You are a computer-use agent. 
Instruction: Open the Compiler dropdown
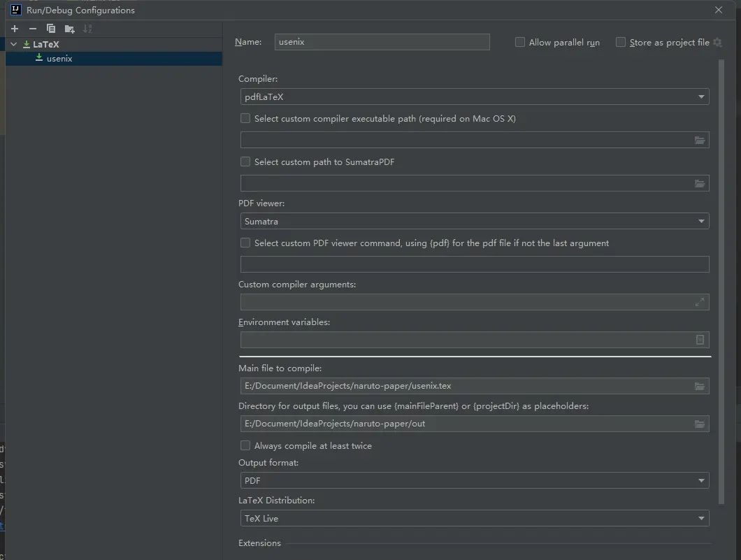pos(700,96)
